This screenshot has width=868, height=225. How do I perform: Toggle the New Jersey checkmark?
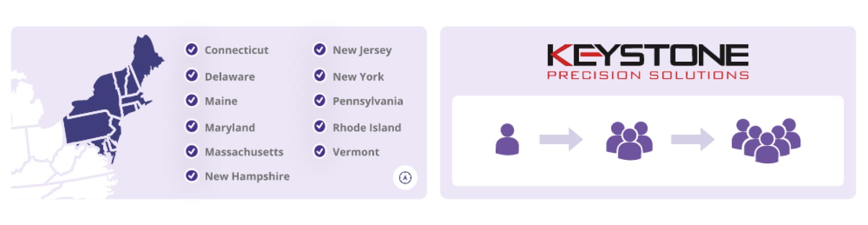click(x=320, y=49)
